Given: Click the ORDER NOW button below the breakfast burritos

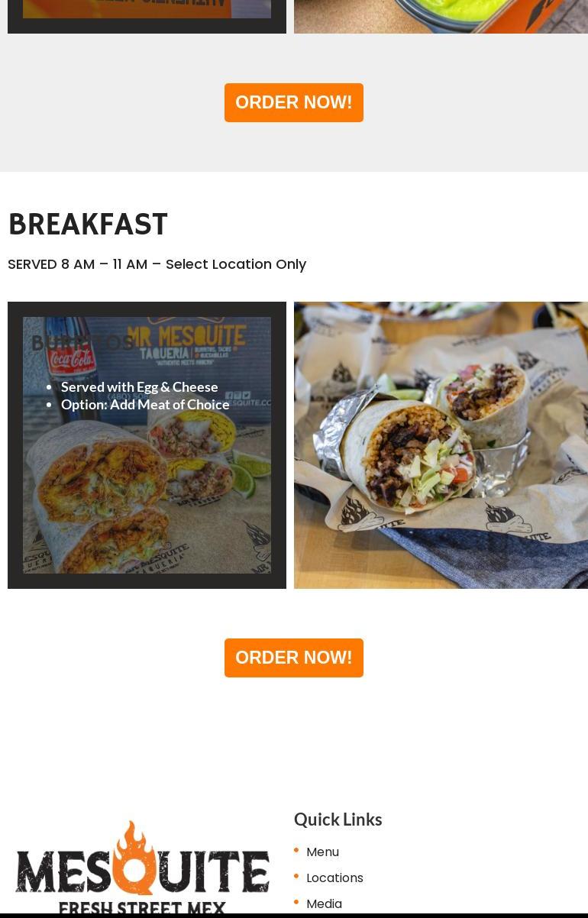Looking at the screenshot, I should click(x=294, y=658).
